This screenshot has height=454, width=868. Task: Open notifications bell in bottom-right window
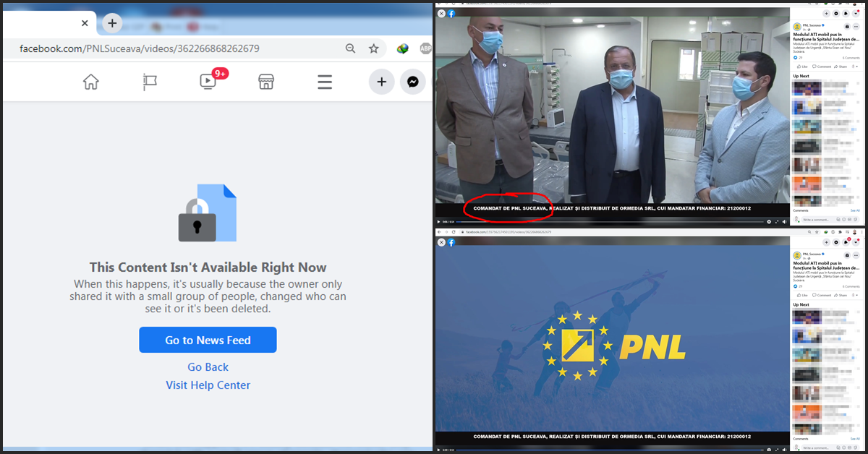click(x=846, y=242)
